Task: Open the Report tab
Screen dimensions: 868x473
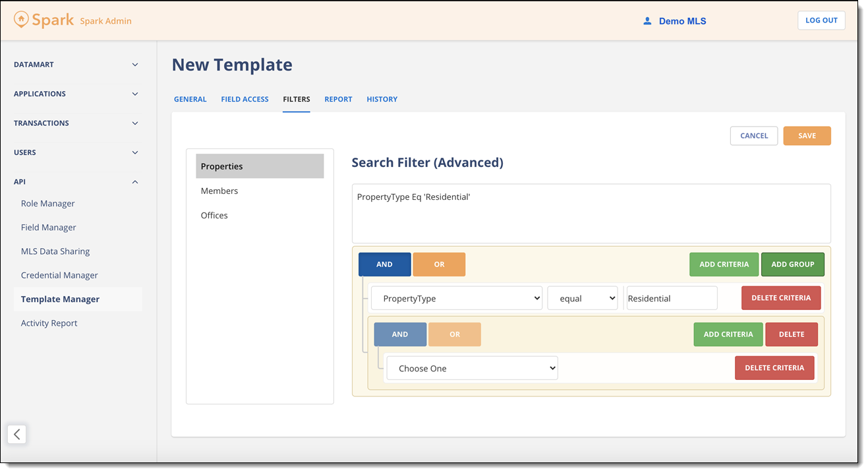Action: [338, 99]
